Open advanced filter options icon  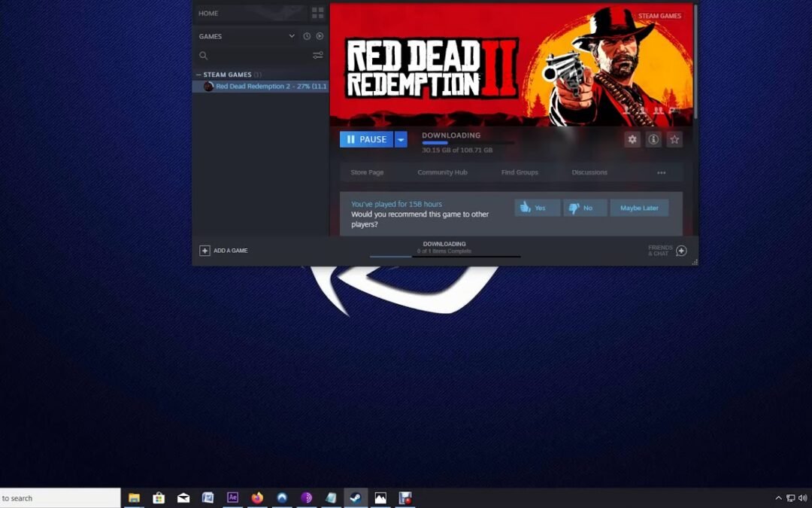317,56
